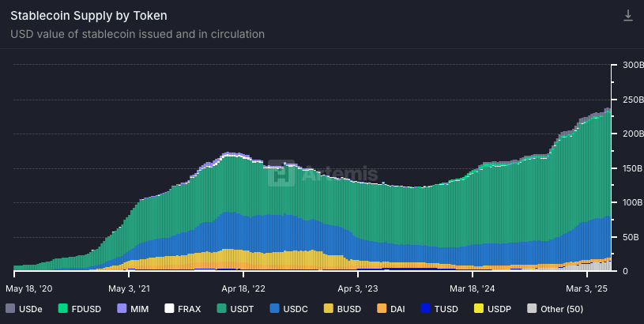Screen dimensions: 644x324
Task: Click the USDP yellow legend icon
Action: (x=479, y=309)
